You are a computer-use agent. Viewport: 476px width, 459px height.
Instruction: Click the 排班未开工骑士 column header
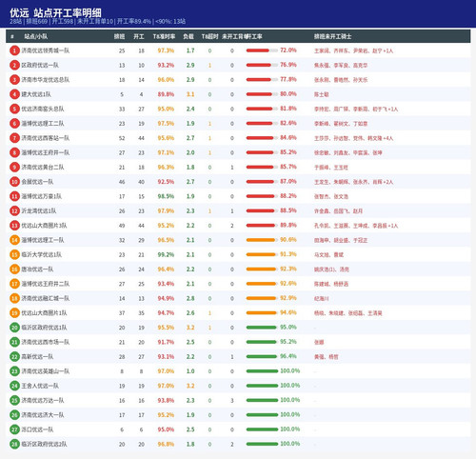(332, 36)
